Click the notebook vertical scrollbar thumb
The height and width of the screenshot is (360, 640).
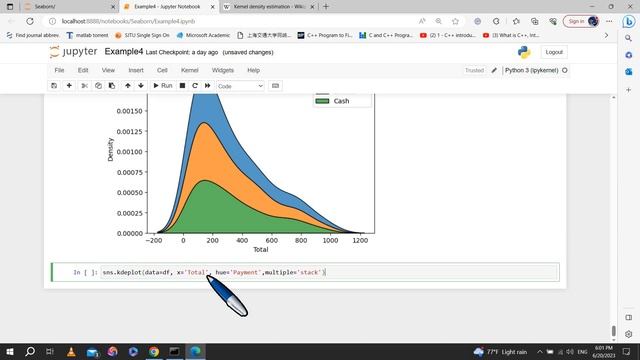pos(613,330)
